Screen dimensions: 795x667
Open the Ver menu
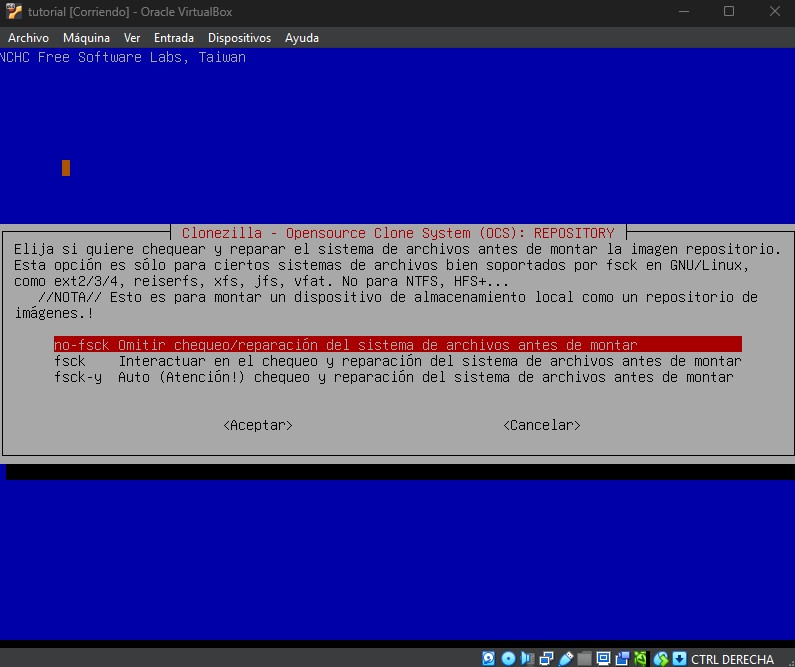pos(132,38)
